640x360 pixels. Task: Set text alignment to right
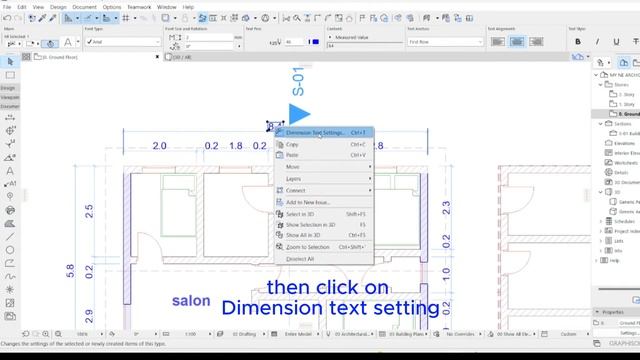tap(536, 42)
